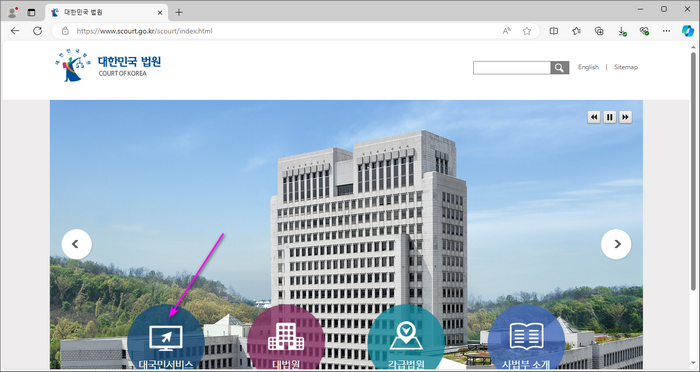Image resolution: width=700 pixels, height=372 pixels.
Task: Click the Court of Korea logo
Action: pos(108,65)
